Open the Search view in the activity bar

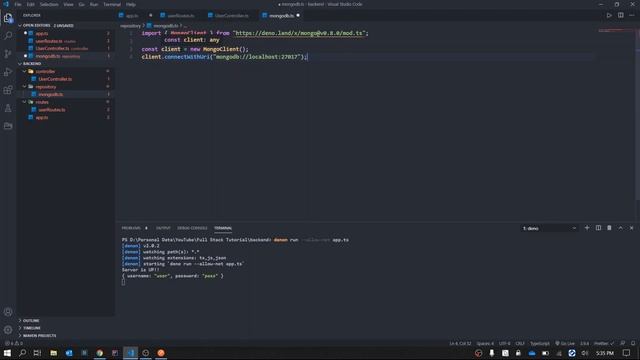[8, 36]
